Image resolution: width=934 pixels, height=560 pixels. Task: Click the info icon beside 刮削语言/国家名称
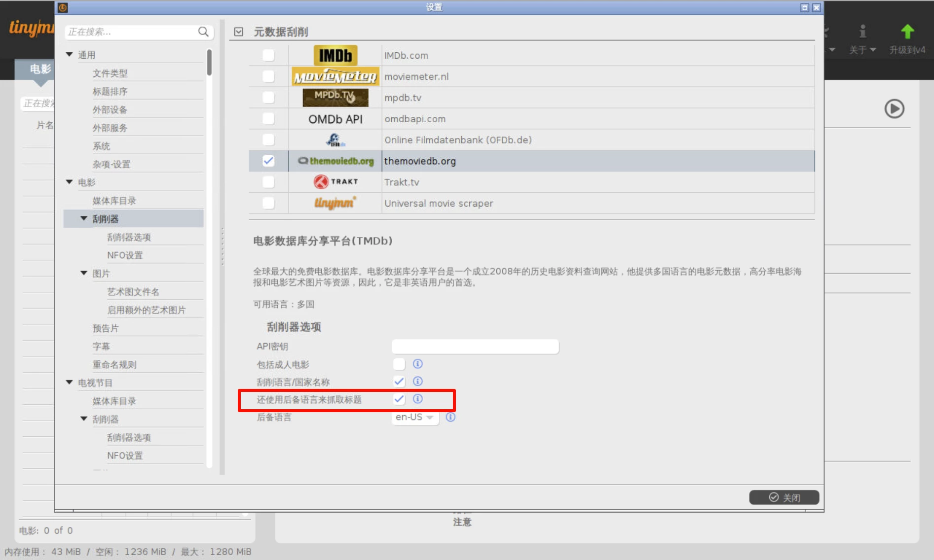click(x=417, y=382)
